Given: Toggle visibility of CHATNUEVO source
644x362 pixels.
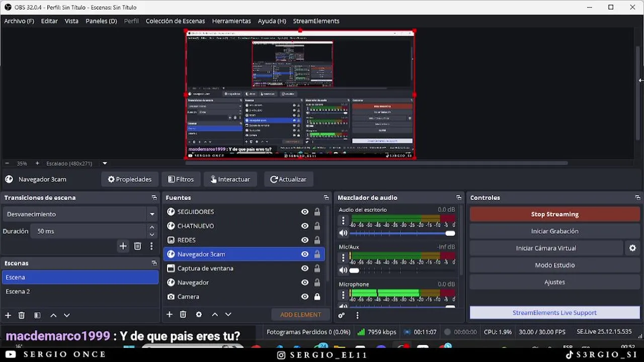Looking at the screenshot, I should point(305,226).
